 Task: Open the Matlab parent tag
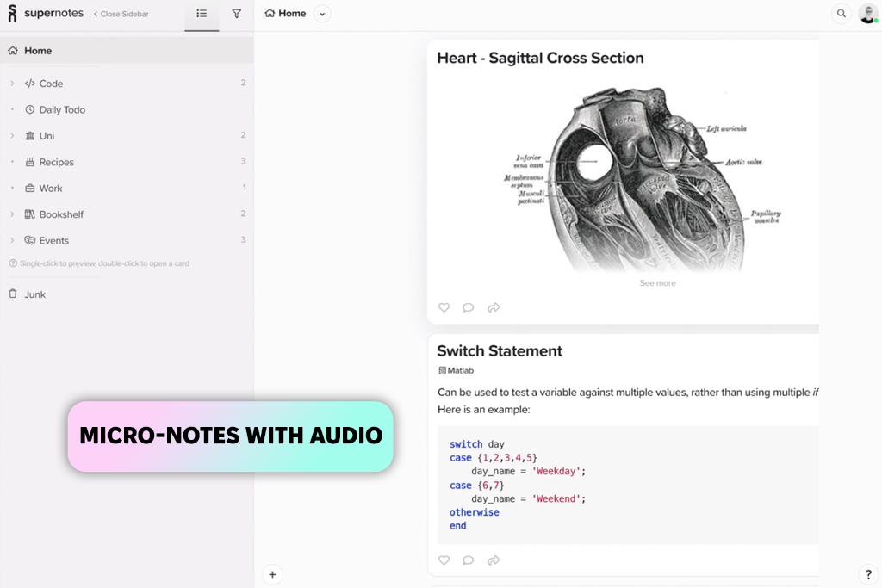click(457, 370)
